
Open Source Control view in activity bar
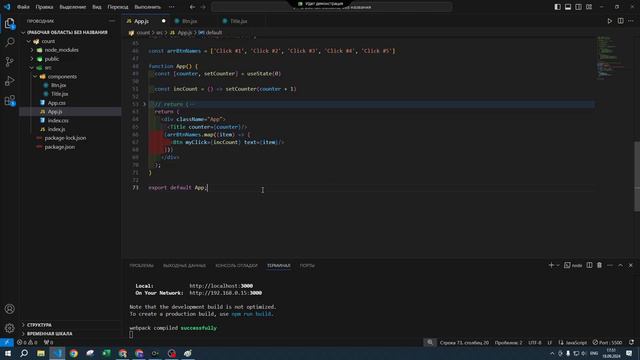point(9,62)
